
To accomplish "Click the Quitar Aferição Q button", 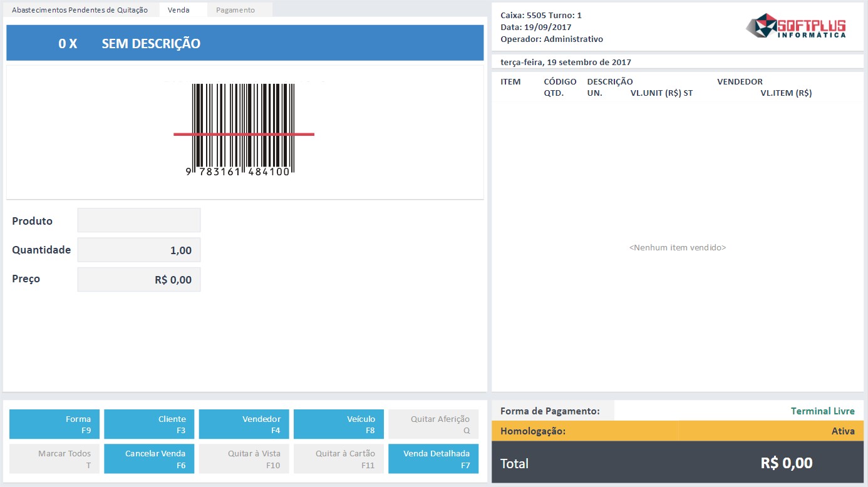I will click(x=433, y=424).
